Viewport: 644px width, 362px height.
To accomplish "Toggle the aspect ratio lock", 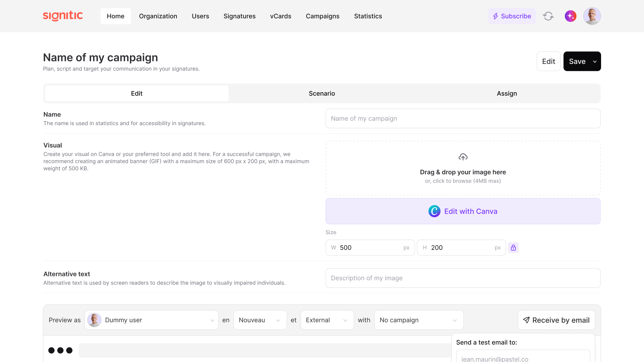I will pos(513,248).
